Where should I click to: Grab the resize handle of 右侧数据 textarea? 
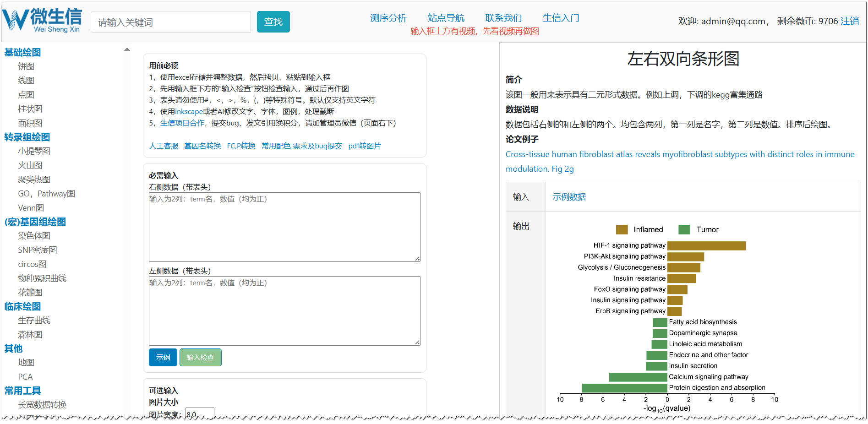(x=417, y=259)
